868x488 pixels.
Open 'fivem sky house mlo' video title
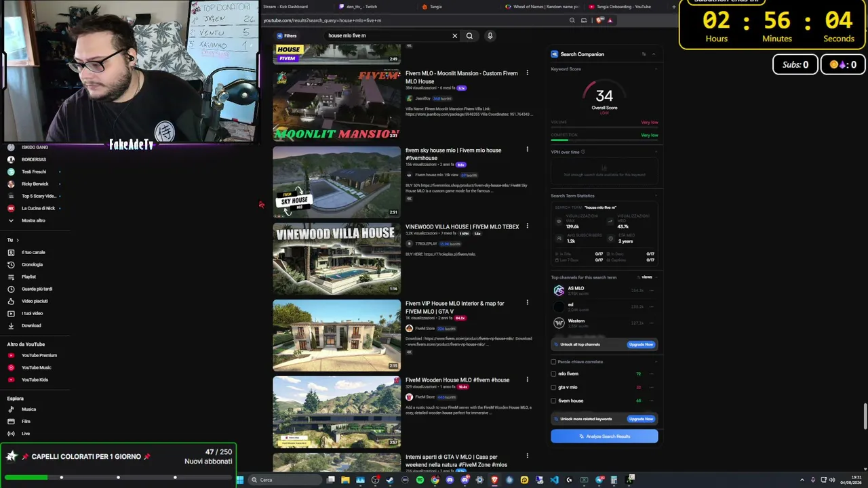tap(453, 155)
